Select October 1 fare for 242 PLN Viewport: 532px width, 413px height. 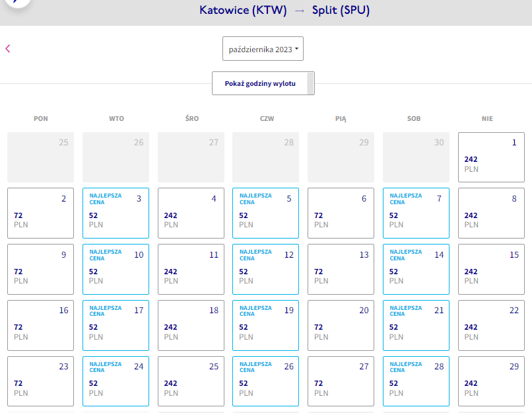pos(491,157)
